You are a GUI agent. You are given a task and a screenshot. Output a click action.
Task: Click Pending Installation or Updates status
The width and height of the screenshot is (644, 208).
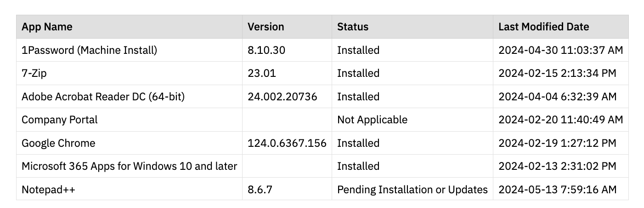coord(412,190)
